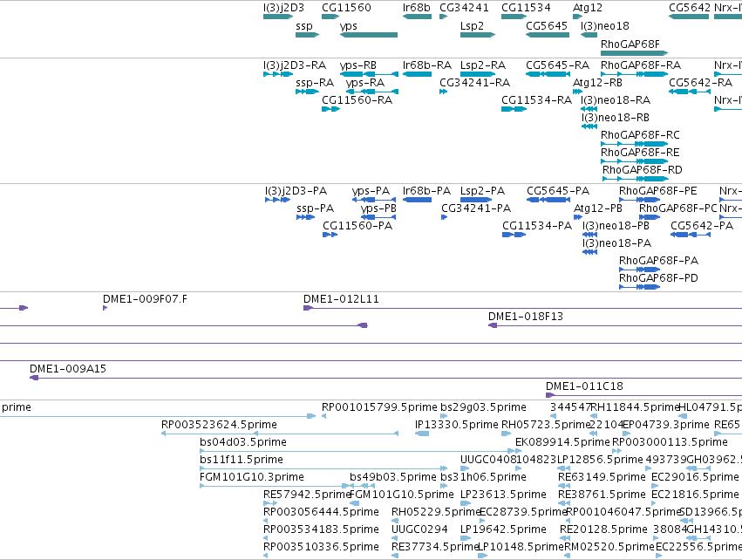Click the RP003056444.5prime EST label
742x560 pixels.
pyautogui.click(x=321, y=512)
